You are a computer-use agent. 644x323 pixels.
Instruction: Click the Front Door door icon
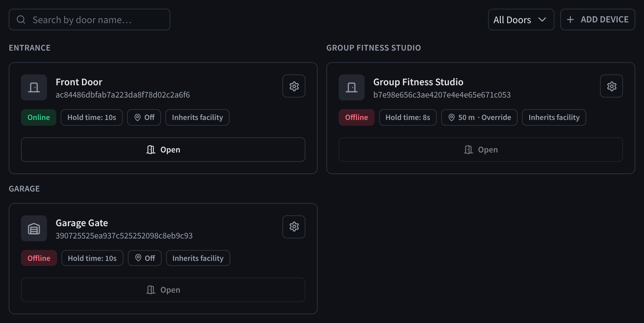point(34,87)
